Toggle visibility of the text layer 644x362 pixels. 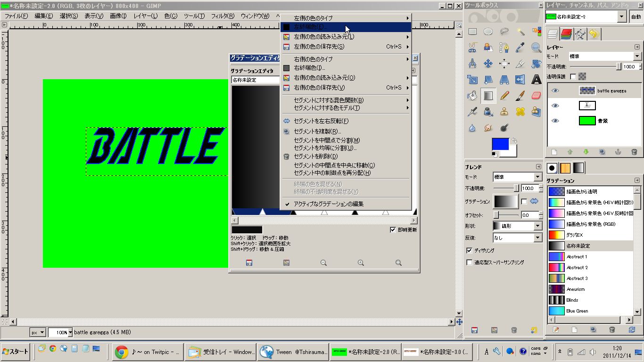coord(555,106)
